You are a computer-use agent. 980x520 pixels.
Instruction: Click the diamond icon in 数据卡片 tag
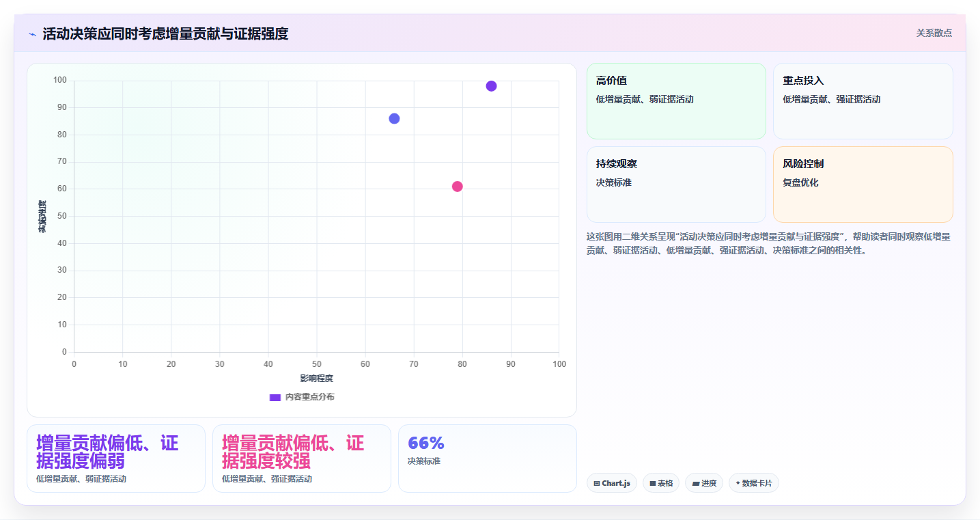pyautogui.click(x=738, y=484)
